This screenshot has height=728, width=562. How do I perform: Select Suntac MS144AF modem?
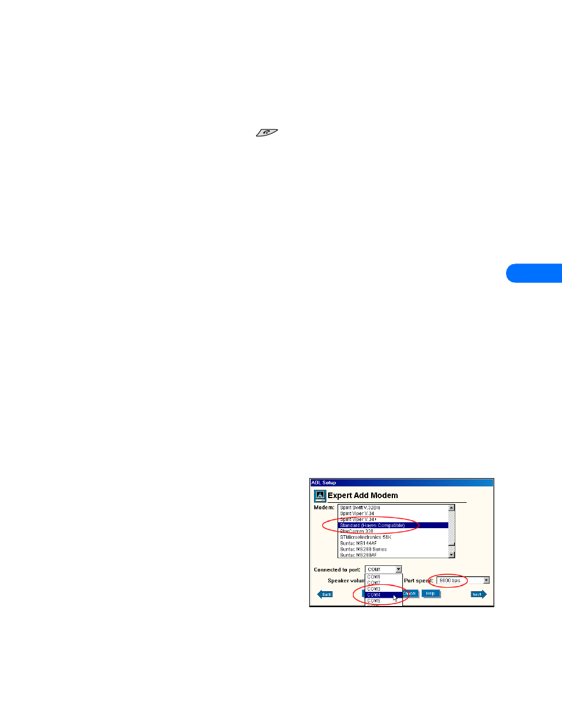tap(393, 543)
